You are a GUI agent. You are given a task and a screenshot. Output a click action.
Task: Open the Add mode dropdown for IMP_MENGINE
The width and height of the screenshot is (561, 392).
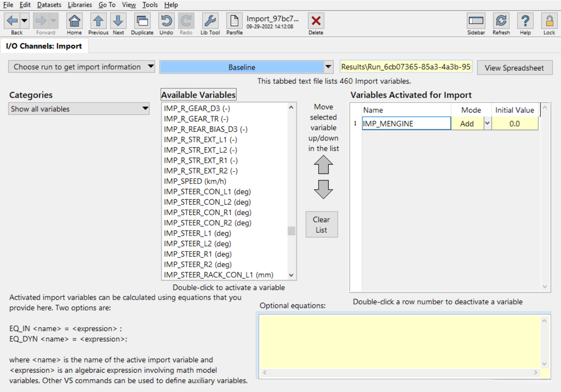[487, 124]
